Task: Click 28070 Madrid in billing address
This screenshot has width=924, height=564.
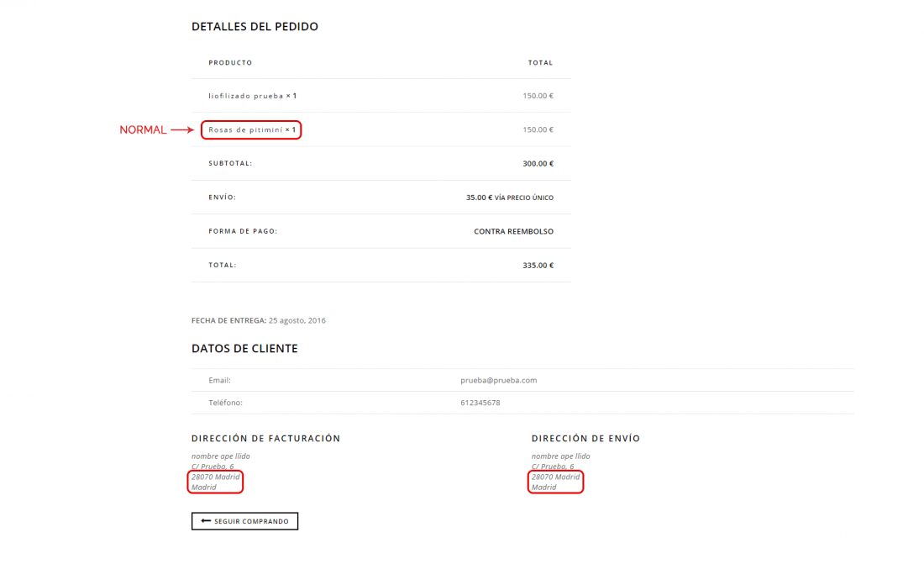Action: [x=216, y=477]
